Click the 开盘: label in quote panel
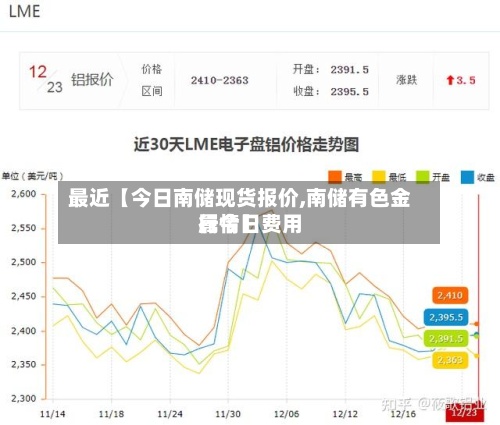Image resolution: width=500 pixels, height=425 pixels. tap(307, 70)
